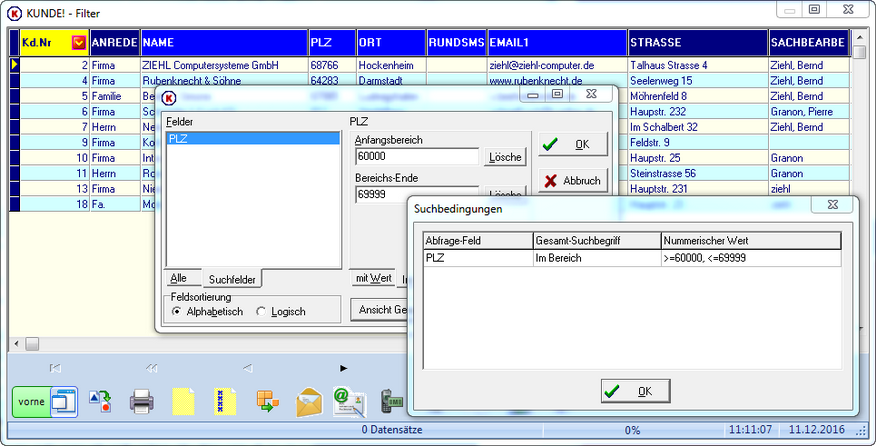Click the orange blocks export icon
876x446 pixels.
click(x=268, y=401)
